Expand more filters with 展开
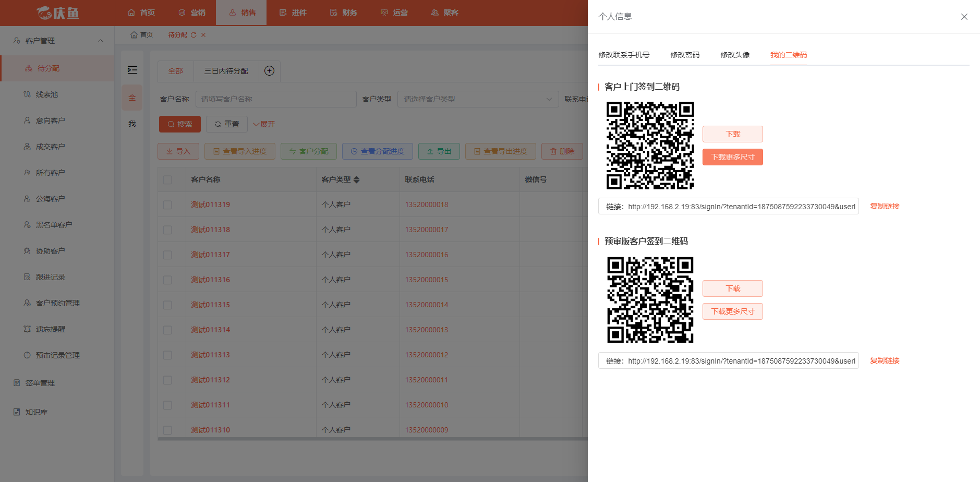Image resolution: width=980 pixels, height=482 pixels. [264, 124]
